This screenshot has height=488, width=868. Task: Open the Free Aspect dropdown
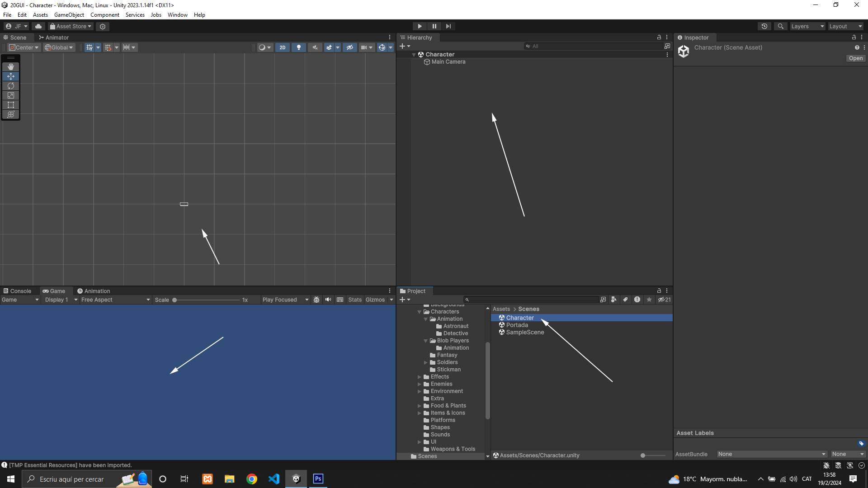click(x=115, y=300)
